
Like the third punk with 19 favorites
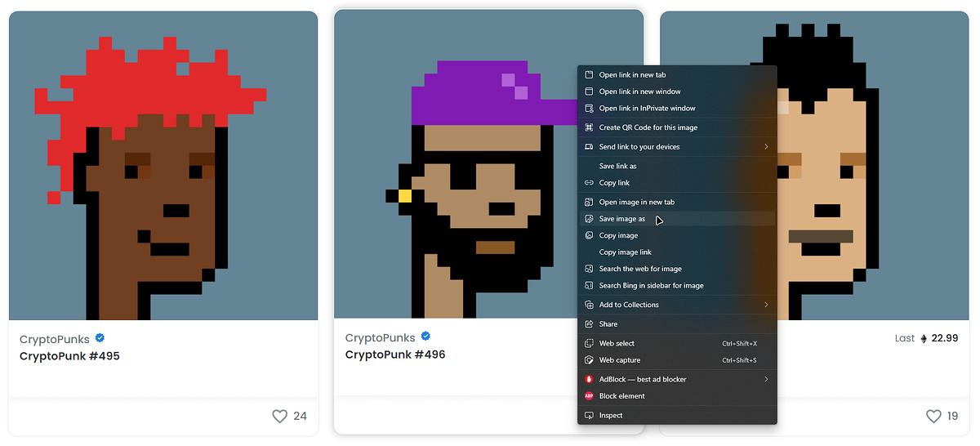click(x=933, y=417)
